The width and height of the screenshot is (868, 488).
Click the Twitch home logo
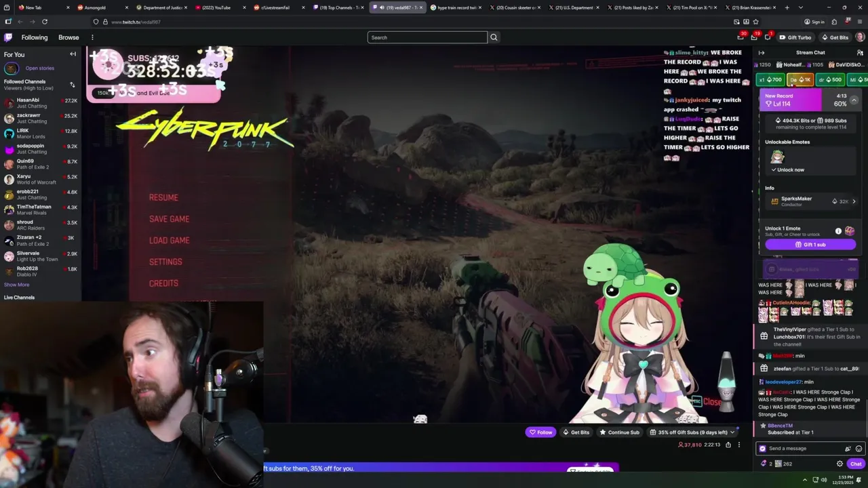point(8,37)
